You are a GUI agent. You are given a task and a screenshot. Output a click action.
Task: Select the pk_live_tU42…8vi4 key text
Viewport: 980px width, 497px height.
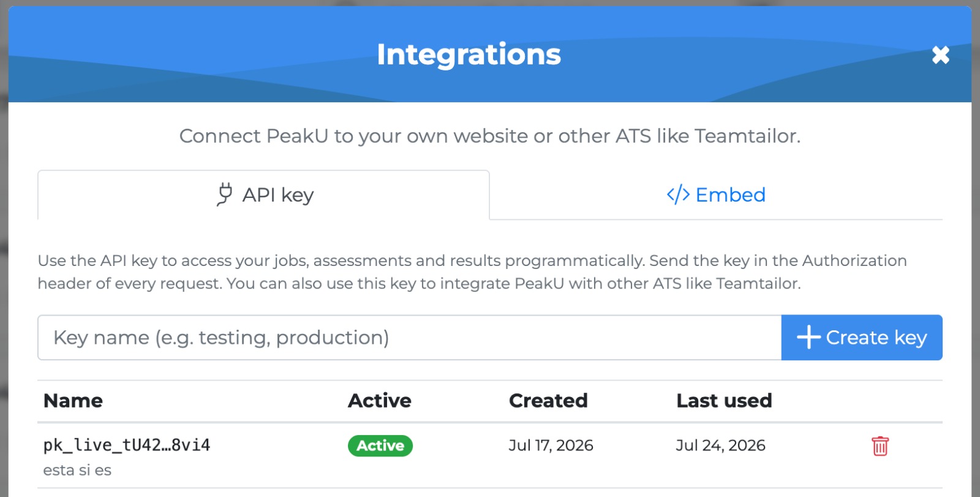[x=127, y=445]
